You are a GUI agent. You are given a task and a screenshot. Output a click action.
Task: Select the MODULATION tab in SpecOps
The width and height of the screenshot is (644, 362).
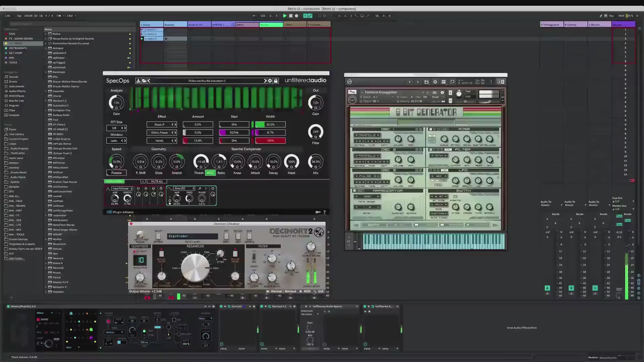[x=114, y=181]
